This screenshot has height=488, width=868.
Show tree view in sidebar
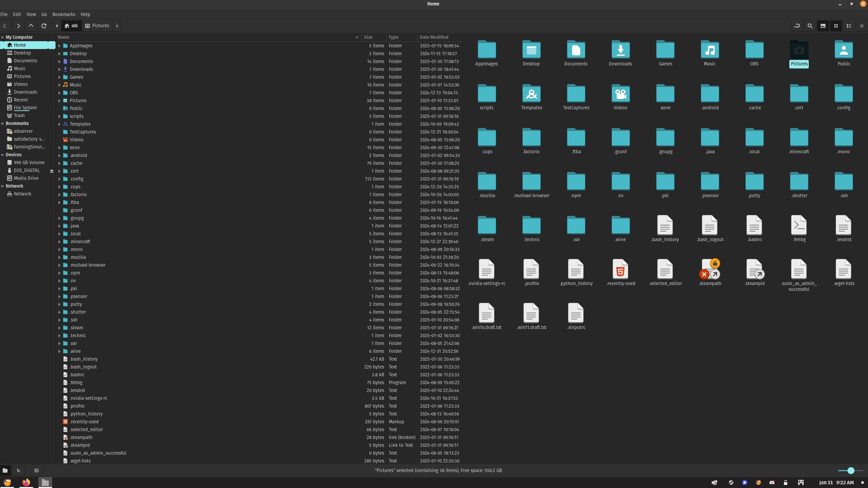coord(19,471)
